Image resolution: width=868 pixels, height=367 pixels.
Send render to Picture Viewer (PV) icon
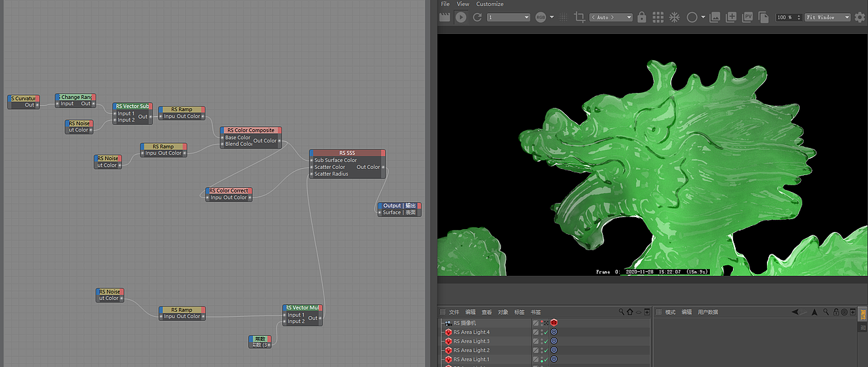[748, 17]
